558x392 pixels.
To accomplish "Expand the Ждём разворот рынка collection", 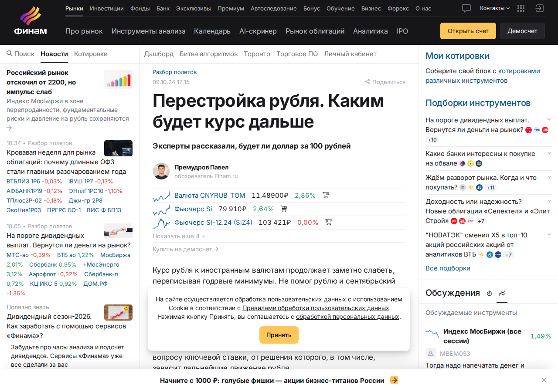I will click(x=549, y=177).
